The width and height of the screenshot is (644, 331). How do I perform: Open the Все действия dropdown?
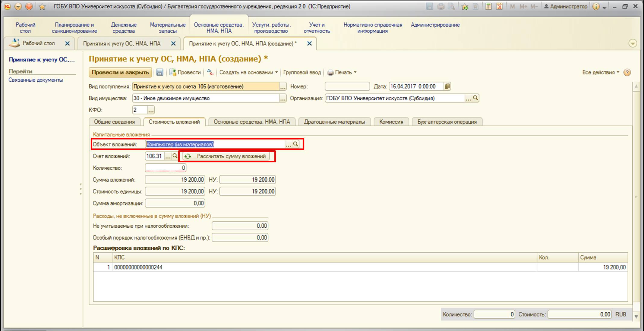pyautogui.click(x=601, y=72)
